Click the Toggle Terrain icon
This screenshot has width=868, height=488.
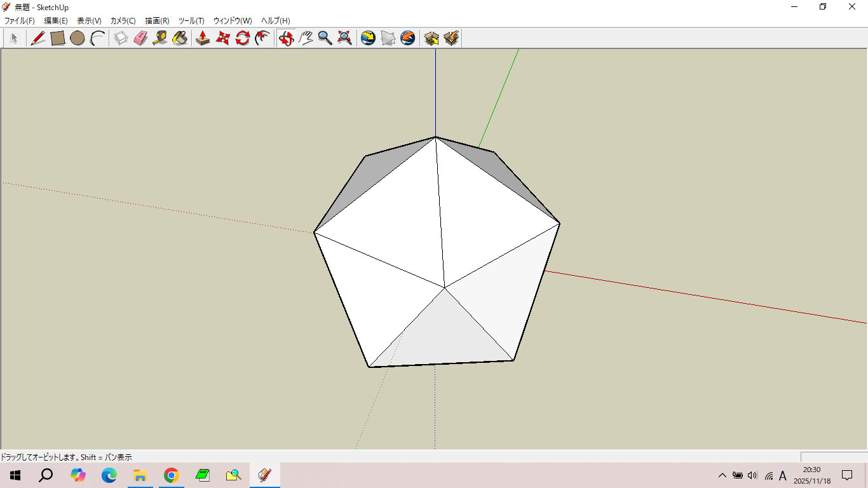[x=388, y=38]
